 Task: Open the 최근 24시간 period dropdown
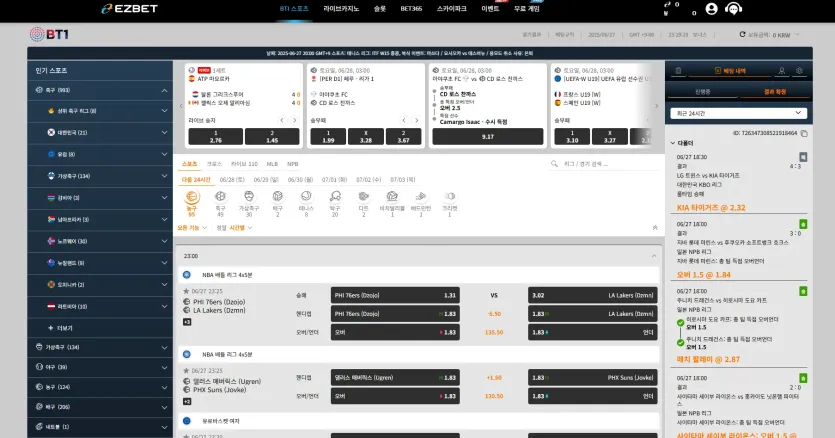tap(738, 113)
